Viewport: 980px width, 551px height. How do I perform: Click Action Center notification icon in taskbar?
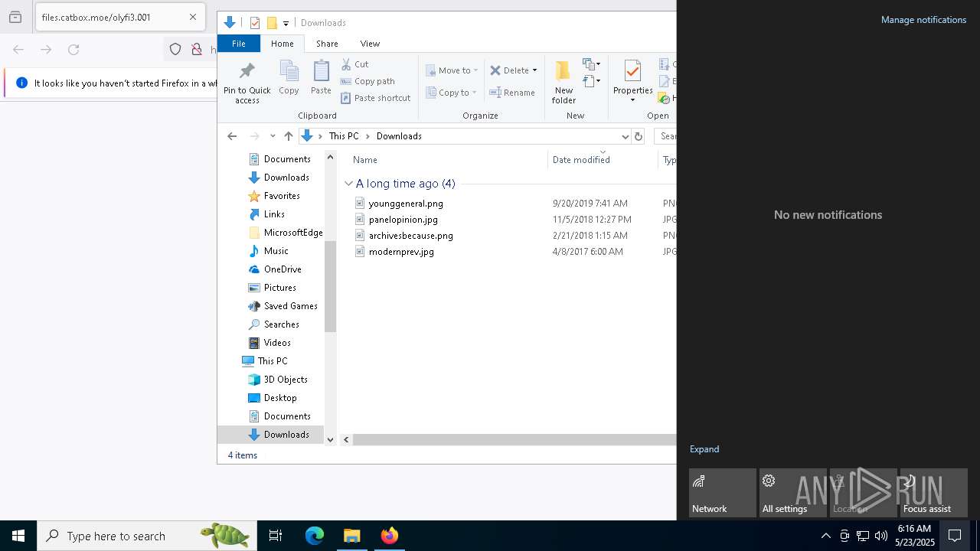pyautogui.click(x=955, y=536)
